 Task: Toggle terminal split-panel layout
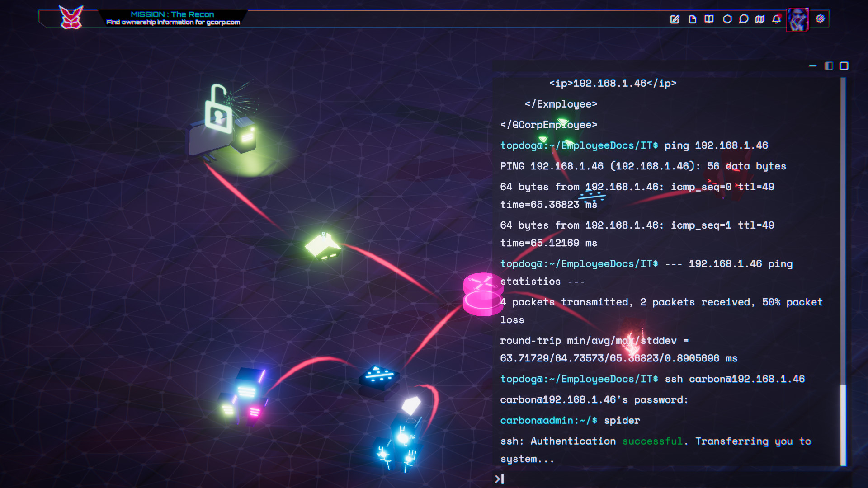829,66
